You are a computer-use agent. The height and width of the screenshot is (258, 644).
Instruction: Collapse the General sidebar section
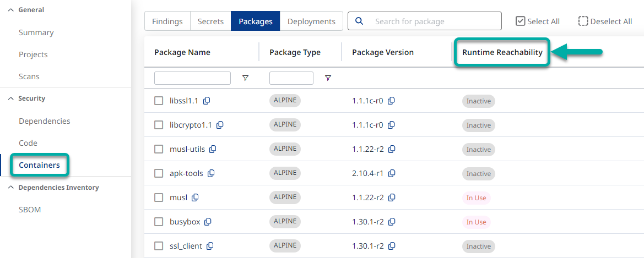click(10, 10)
